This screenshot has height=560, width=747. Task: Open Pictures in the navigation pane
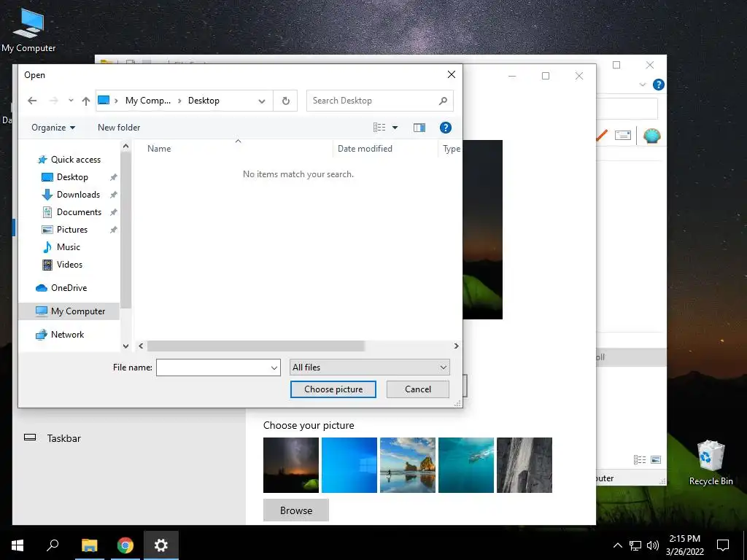click(x=72, y=230)
